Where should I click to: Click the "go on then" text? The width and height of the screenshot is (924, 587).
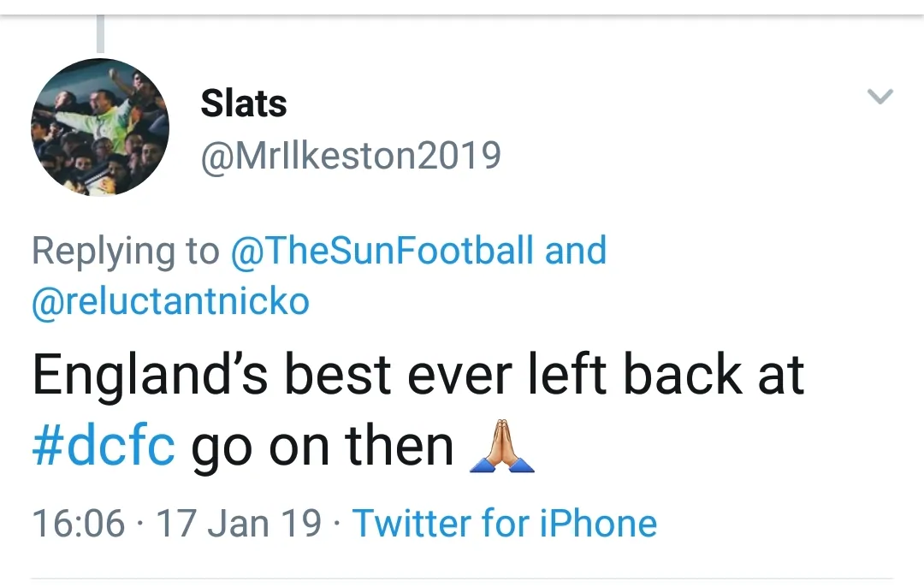[x=322, y=446]
